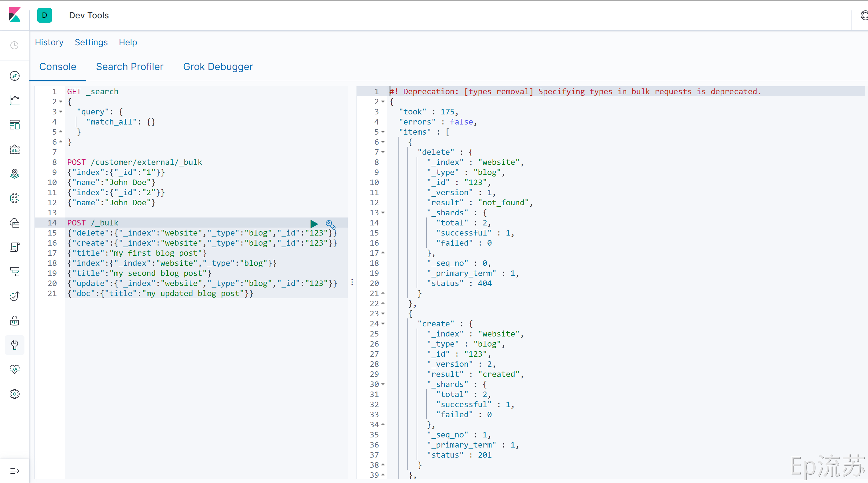
Task: Collapse the query fold at editor line 3
Action: point(61,112)
